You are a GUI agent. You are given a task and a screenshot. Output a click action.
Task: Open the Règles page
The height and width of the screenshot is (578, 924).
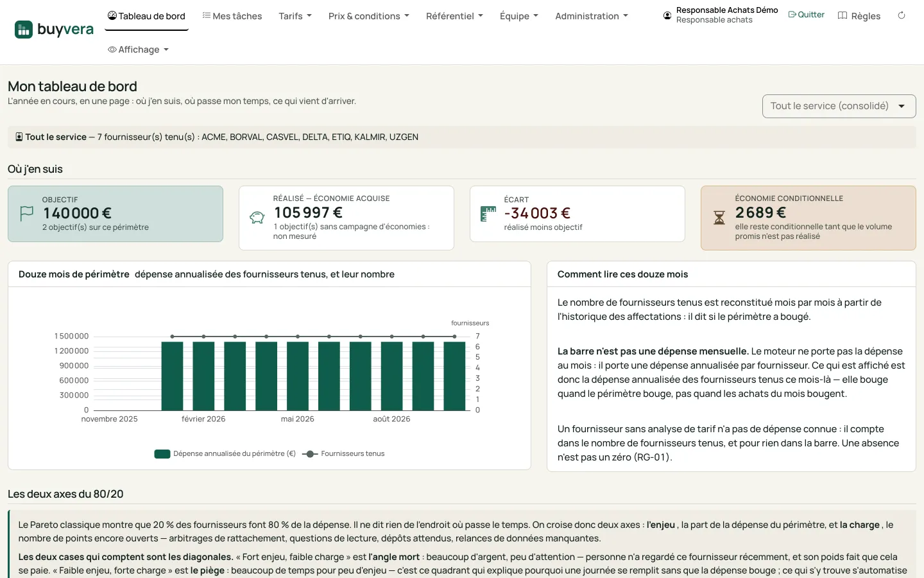click(x=859, y=16)
